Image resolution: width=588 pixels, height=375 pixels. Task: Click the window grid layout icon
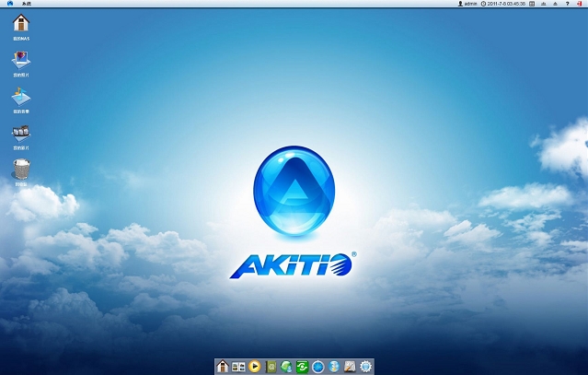(532, 4)
